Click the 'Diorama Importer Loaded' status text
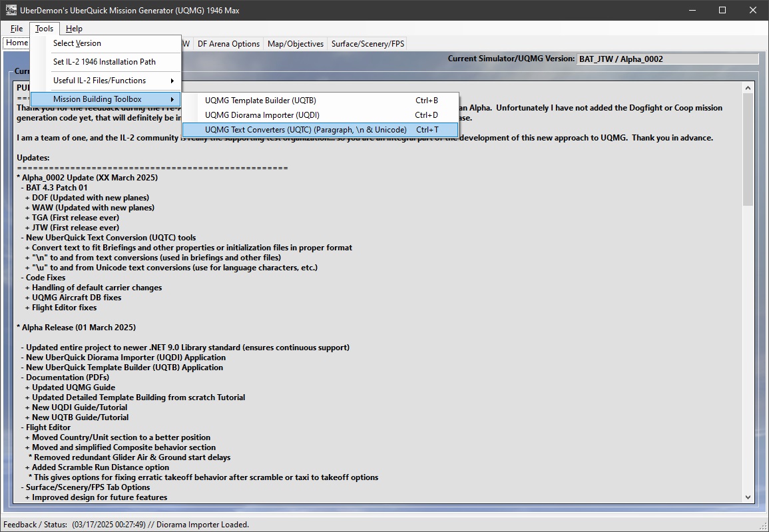 202,525
